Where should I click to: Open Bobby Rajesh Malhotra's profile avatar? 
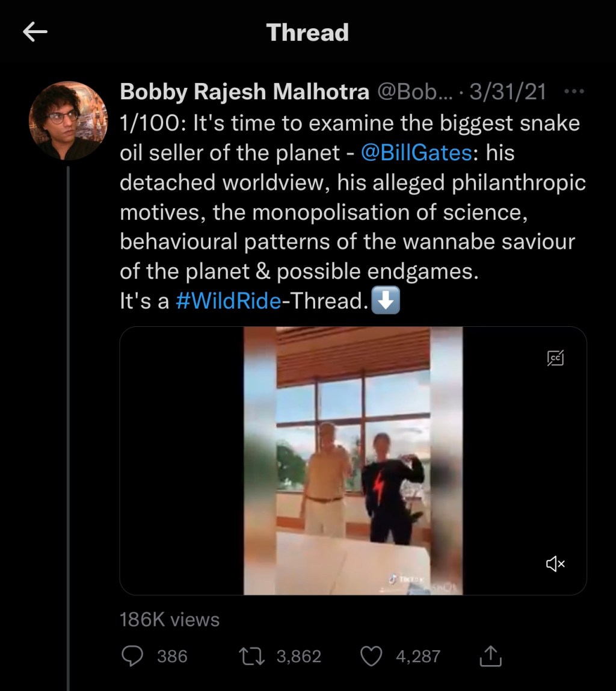[68, 120]
